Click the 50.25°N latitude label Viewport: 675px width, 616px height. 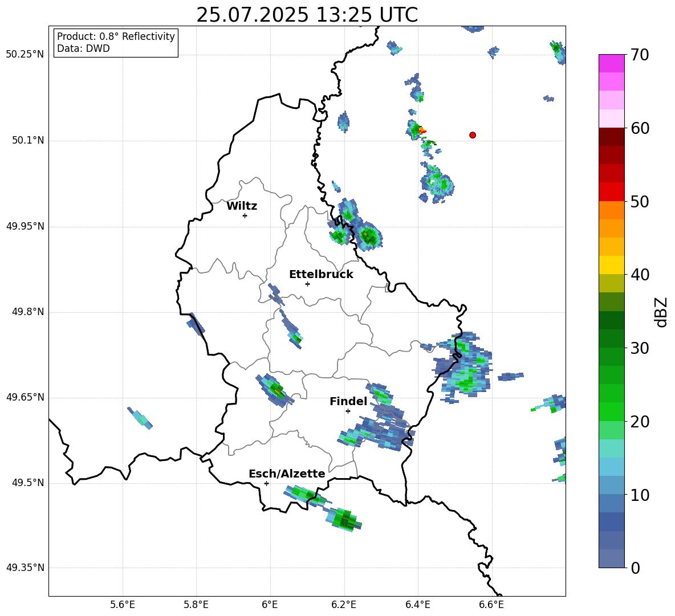tap(25, 55)
